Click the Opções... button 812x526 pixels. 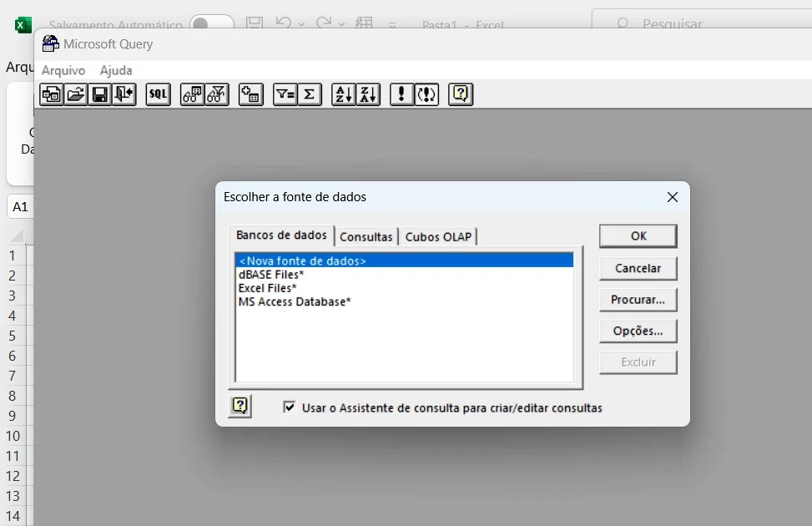click(638, 331)
